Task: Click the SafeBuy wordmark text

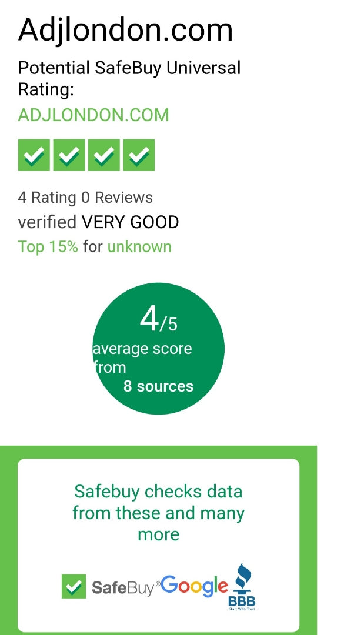Action: coord(123,587)
